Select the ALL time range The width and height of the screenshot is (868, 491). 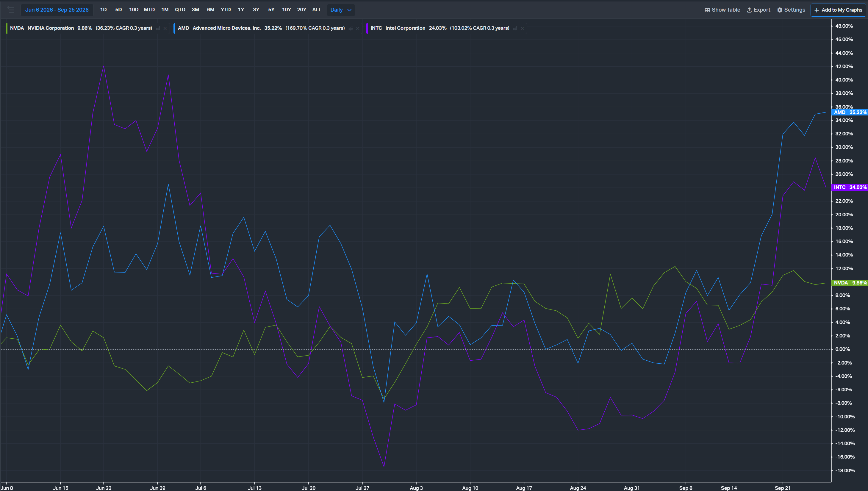(317, 10)
